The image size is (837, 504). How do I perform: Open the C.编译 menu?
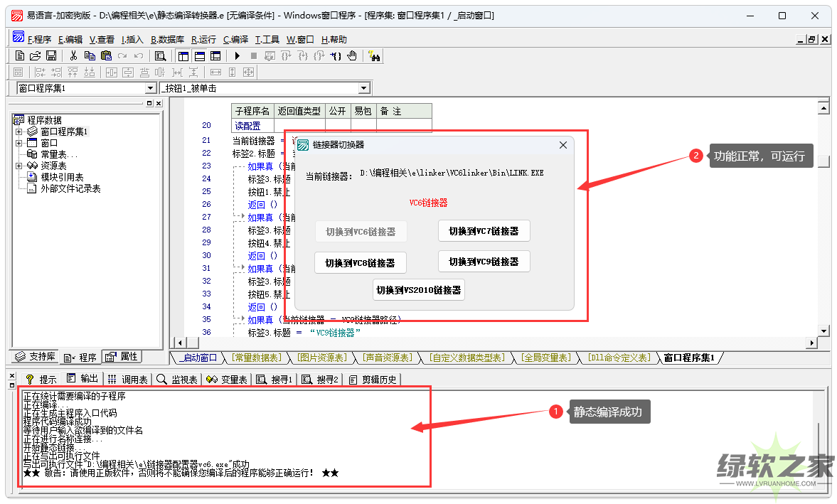pyautogui.click(x=235, y=40)
